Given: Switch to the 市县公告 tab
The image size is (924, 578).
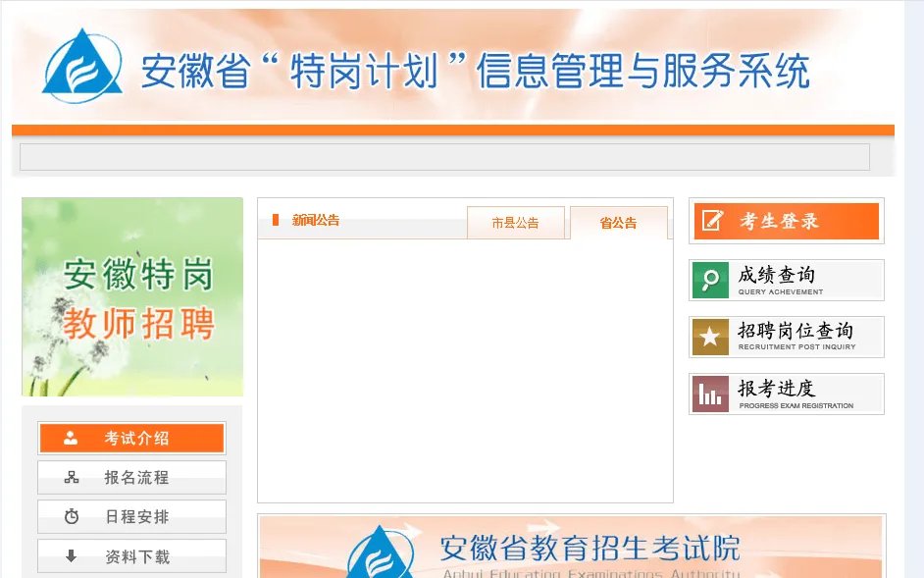Looking at the screenshot, I should pos(517,222).
